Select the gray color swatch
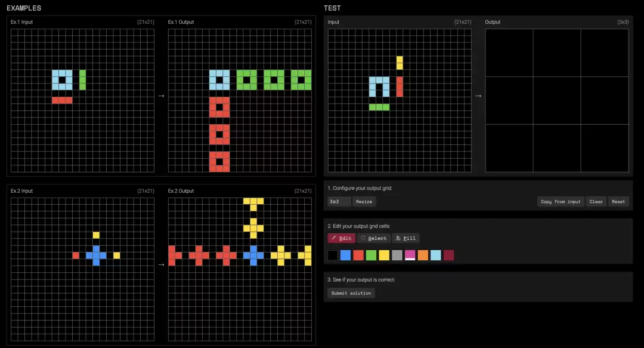The width and height of the screenshot is (644, 348). (x=397, y=255)
